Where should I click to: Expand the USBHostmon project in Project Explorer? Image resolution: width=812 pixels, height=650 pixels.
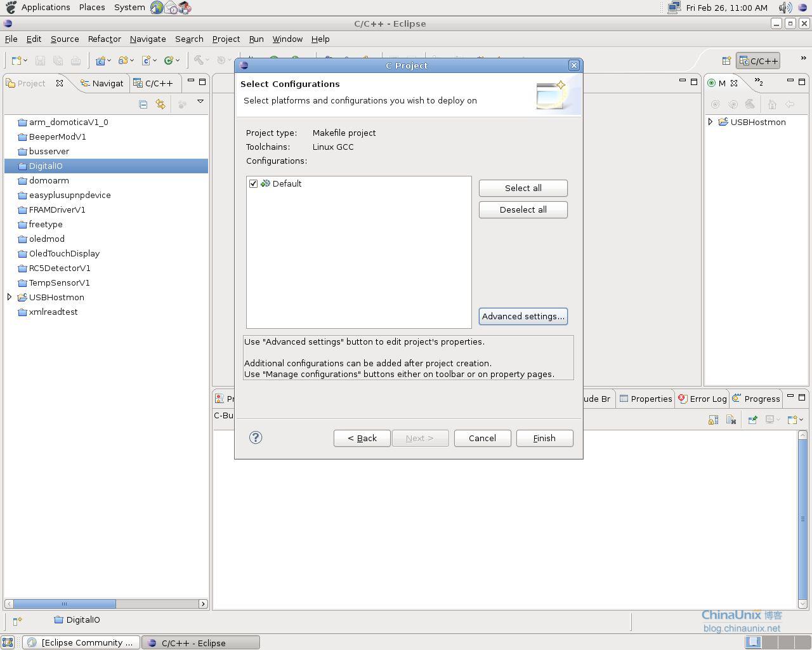pos(10,296)
